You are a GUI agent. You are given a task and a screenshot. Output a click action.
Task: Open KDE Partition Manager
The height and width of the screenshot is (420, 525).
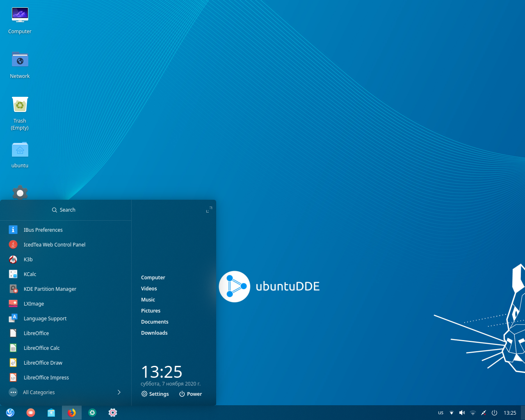50,289
